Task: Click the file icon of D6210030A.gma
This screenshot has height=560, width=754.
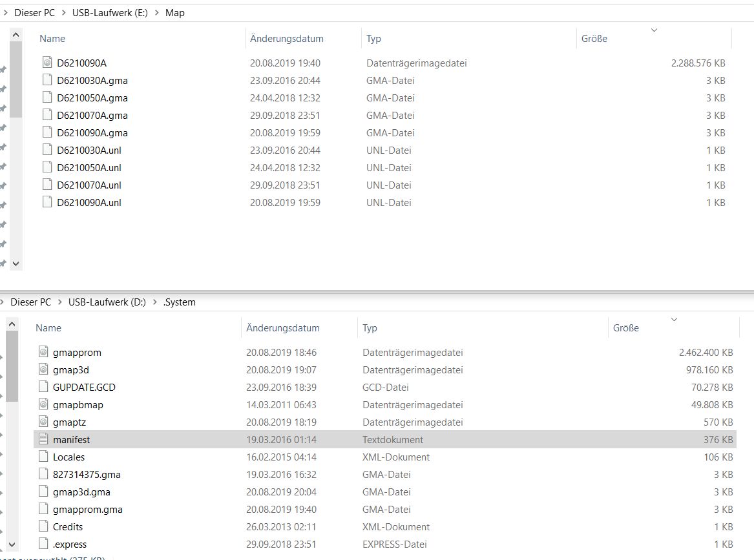Action: click(x=47, y=80)
